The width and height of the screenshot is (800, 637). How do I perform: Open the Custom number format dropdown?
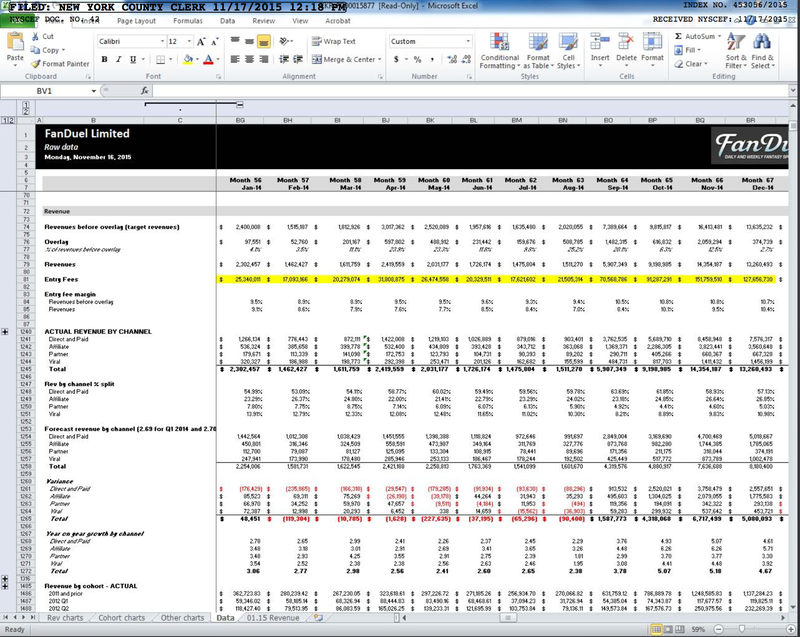pyautogui.click(x=468, y=41)
